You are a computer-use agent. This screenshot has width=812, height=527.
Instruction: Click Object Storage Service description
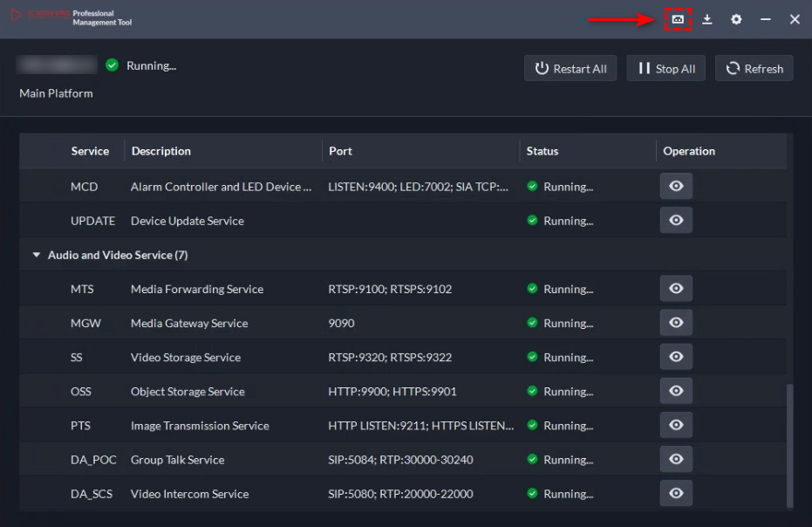tap(188, 392)
